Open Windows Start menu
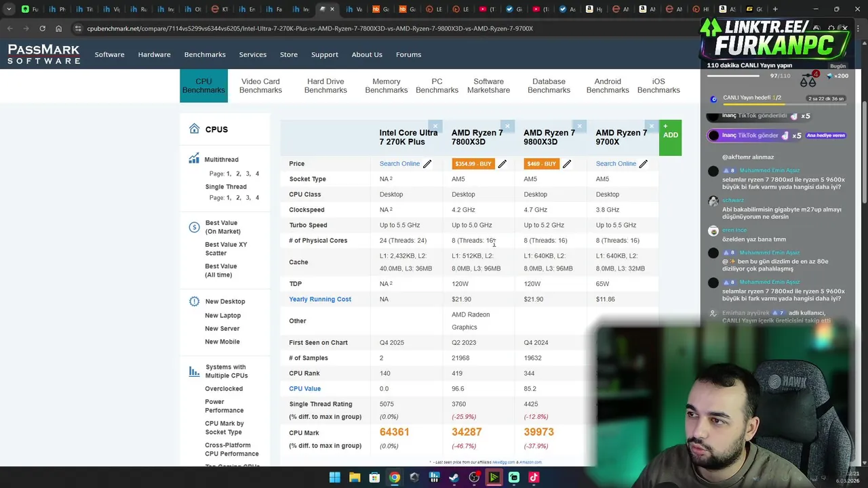The width and height of the screenshot is (868, 488). pyautogui.click(x=334, y=477)
